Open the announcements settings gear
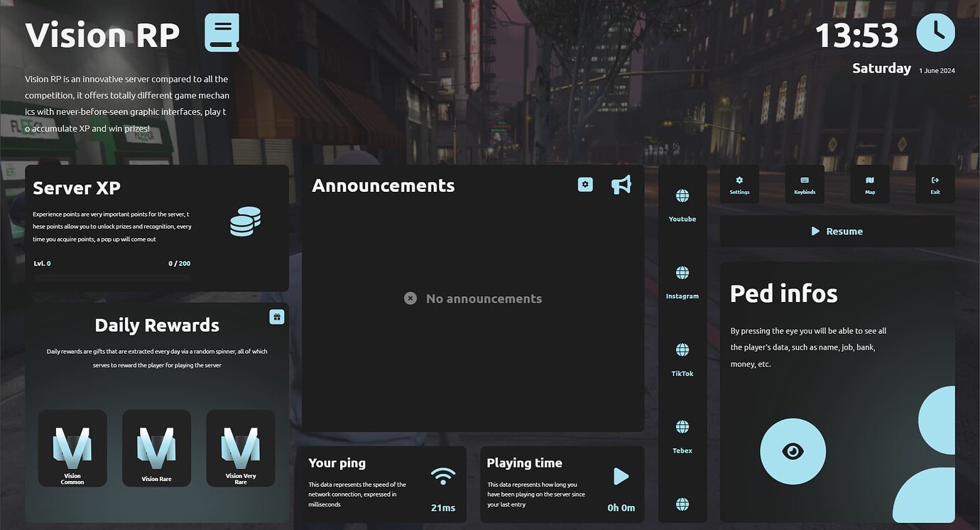 (584, 183)
